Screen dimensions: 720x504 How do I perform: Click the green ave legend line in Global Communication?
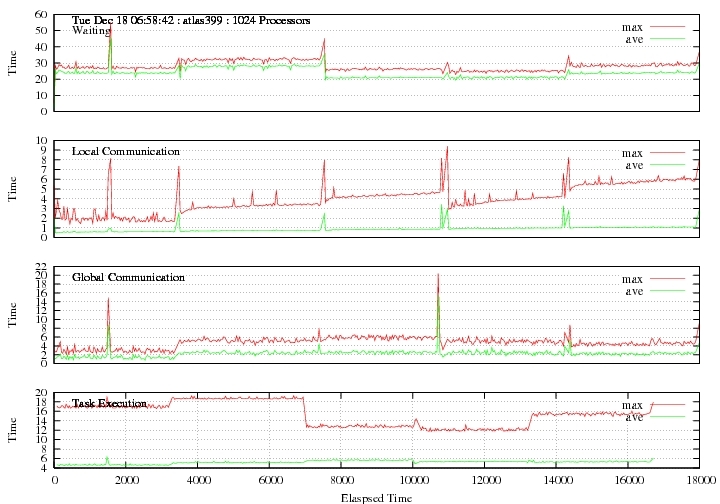(x=667, y=291)
